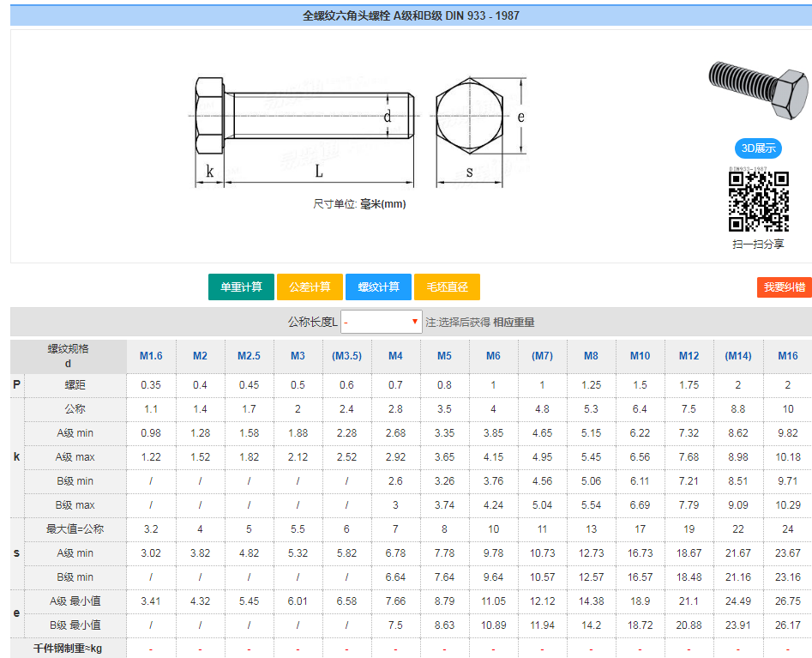
Task: Click the M12 column header
Action: (x=689, y=355)
